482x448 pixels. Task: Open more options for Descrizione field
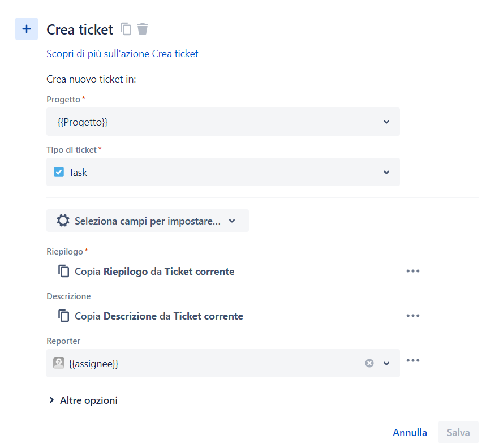[x=413, y=316]
